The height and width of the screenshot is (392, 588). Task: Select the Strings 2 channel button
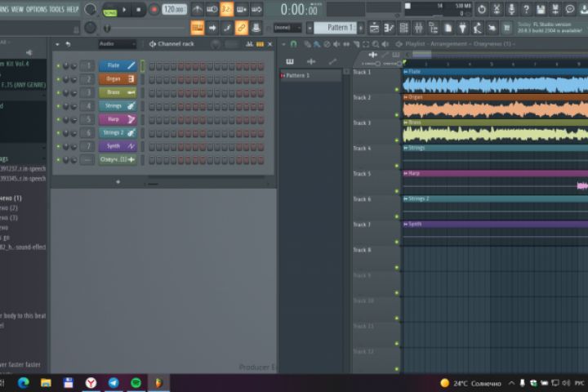pyautogui.click(x=118, y=133)
